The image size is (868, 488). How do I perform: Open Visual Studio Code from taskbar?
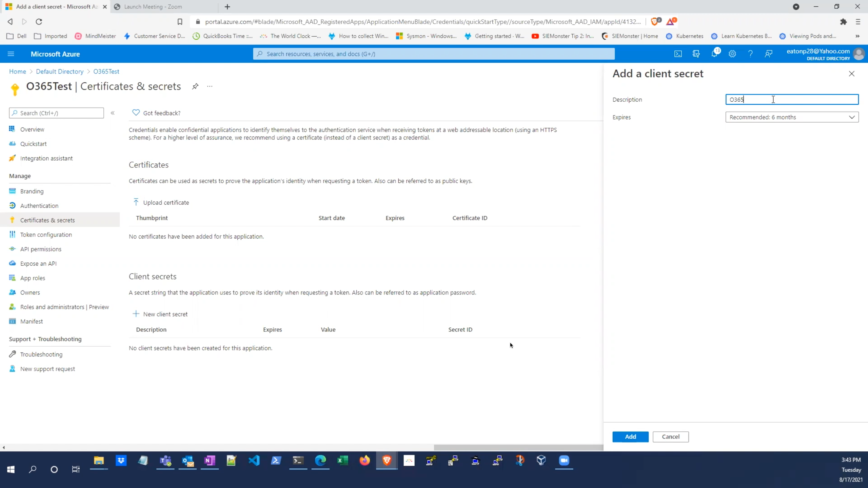254,460
